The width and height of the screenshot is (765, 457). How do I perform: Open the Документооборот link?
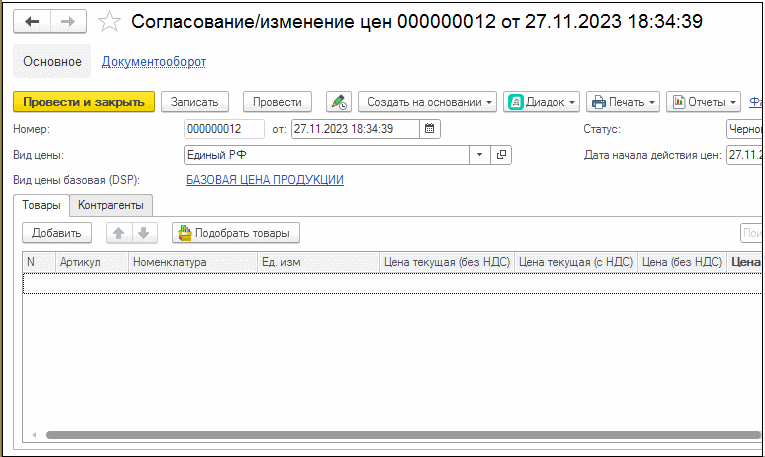tap(154, 62)
